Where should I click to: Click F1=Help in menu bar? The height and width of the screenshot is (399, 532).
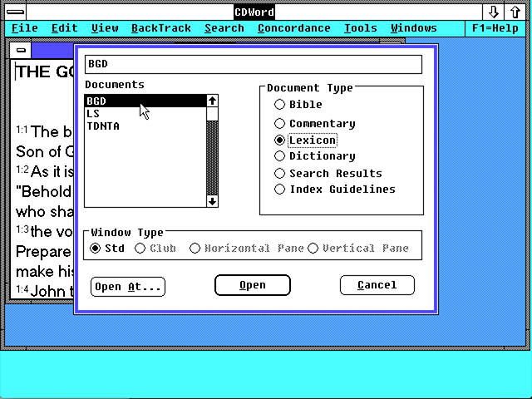click(495, 28)
